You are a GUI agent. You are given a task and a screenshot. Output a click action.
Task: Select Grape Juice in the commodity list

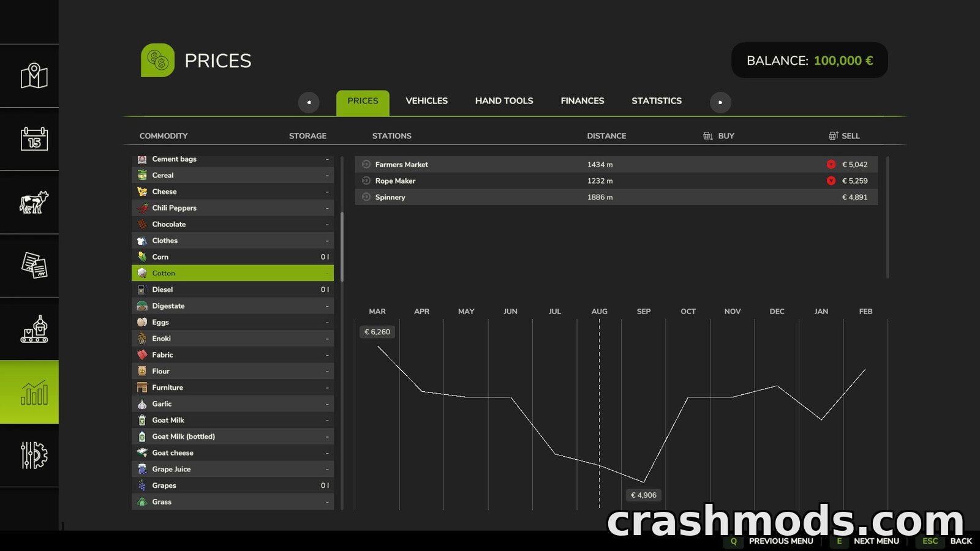[x=233, y=469]
